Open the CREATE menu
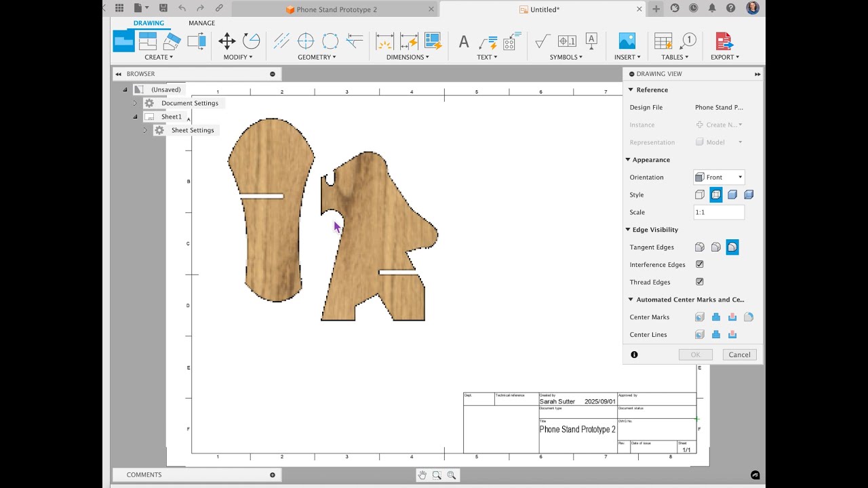 tap(159, 57)
